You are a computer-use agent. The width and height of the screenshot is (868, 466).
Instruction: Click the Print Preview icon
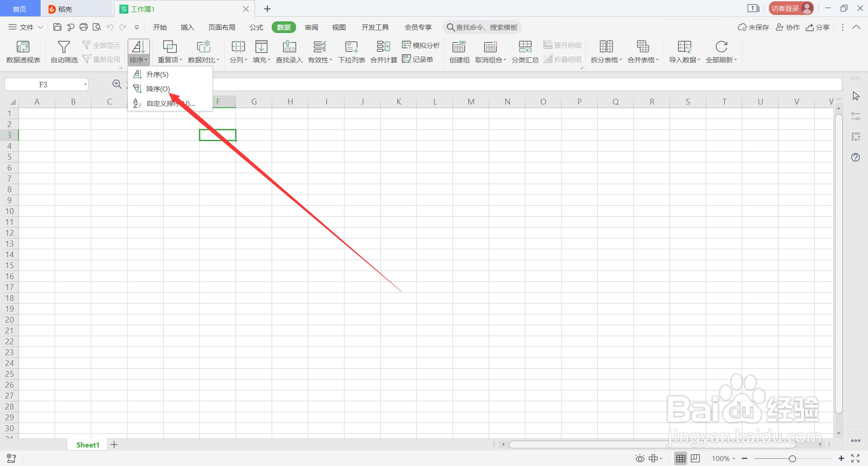[97, 27]
